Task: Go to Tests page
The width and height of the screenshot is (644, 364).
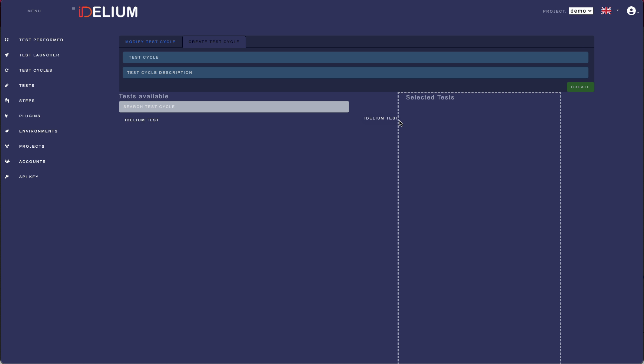Action: pyautogui.click(x=27, y=85)
